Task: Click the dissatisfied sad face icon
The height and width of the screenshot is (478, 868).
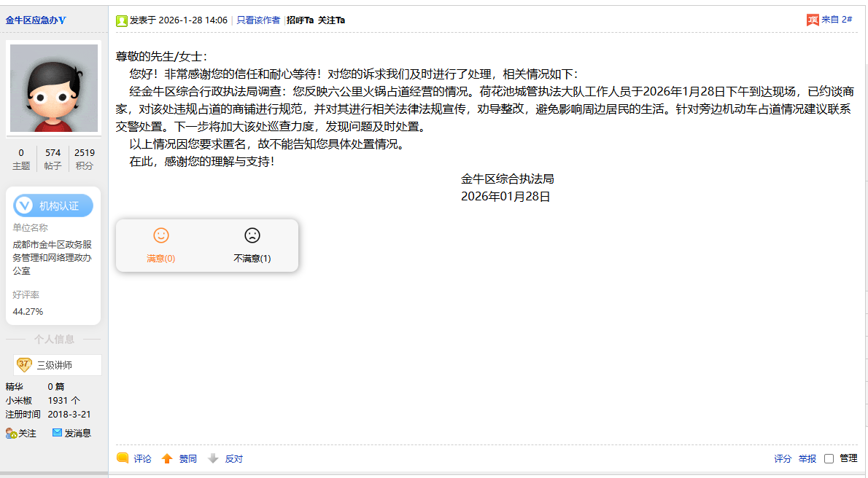Action: click(252, 235)
